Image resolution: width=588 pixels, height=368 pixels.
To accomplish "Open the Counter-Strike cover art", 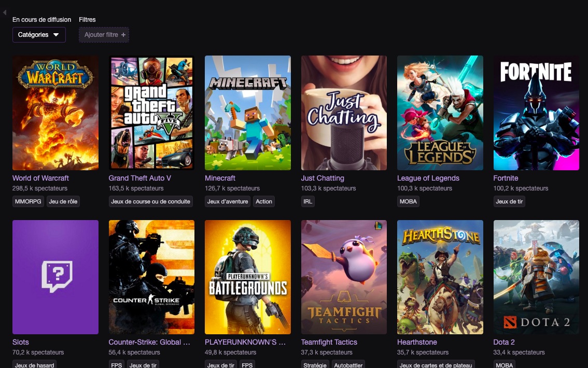I will [x=151, y=277].
